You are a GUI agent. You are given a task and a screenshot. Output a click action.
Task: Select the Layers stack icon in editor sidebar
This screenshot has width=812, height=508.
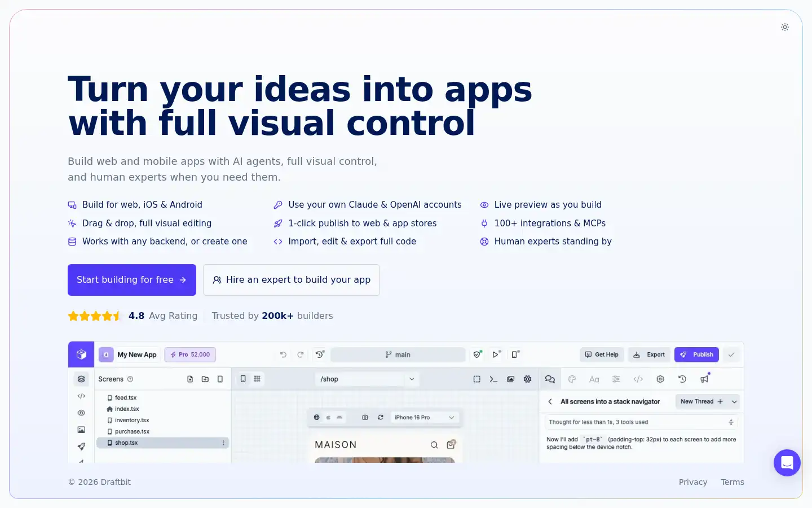81,379
